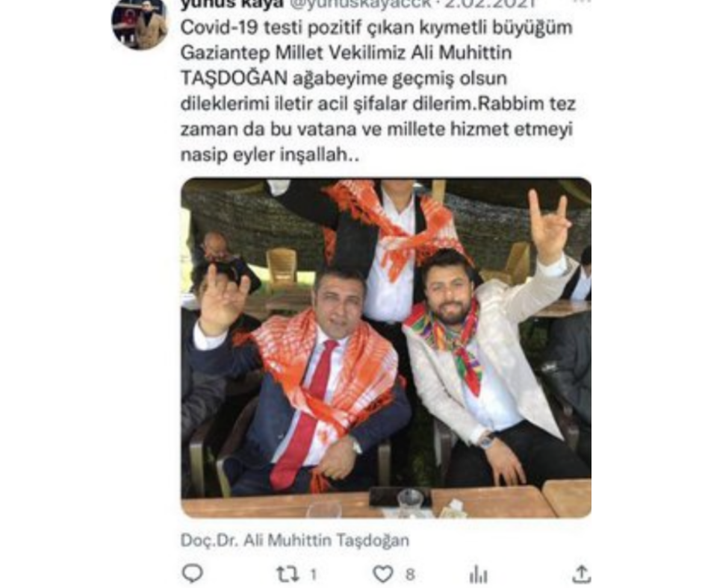This screenshot has height=588, width=702.
Task: Open the yunus kaya display name link
Action: pyautogui.click(x=232, y=4)
